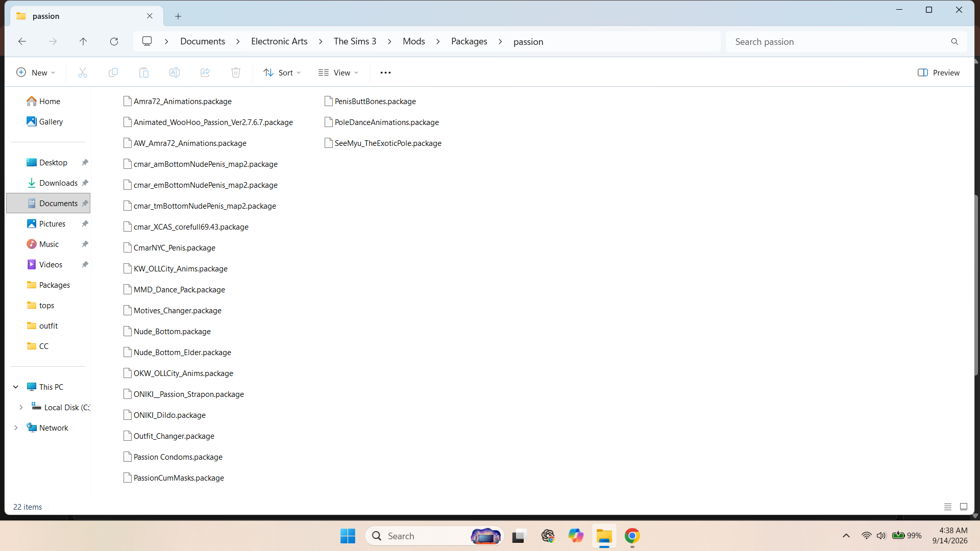Screen dimensions: 980x551
Task: Open the clock and date flyout
Action: (950, 536)
